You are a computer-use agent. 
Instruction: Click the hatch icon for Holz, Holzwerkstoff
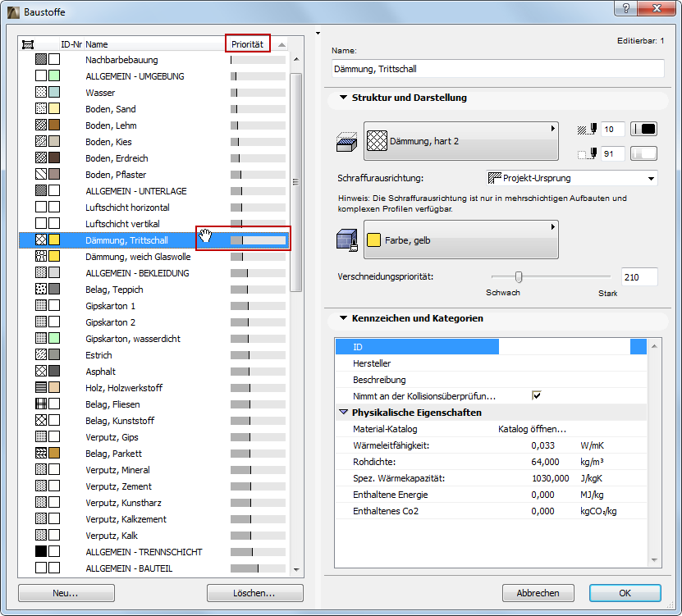tap(41, 387)
